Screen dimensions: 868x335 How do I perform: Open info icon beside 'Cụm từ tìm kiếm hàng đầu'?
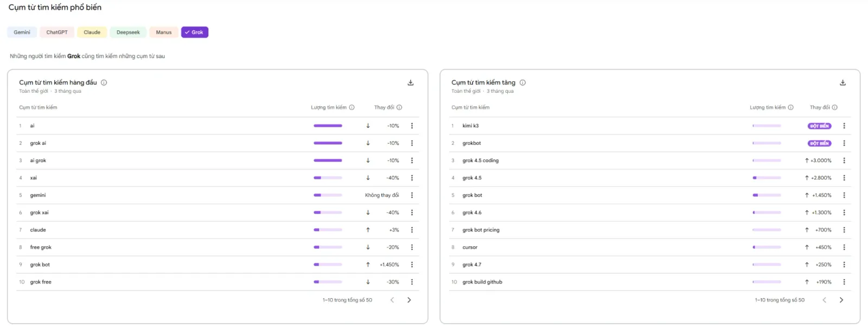tap(104, 83)
